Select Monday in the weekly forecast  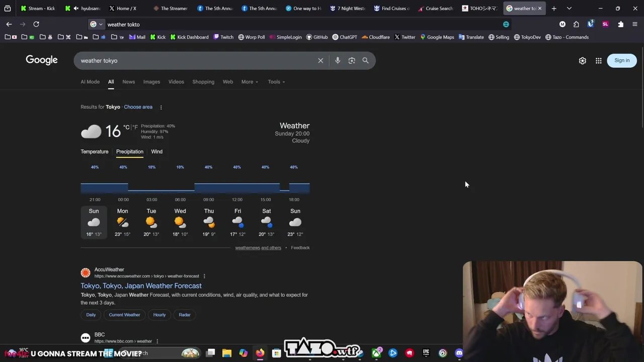click(122, 222)
